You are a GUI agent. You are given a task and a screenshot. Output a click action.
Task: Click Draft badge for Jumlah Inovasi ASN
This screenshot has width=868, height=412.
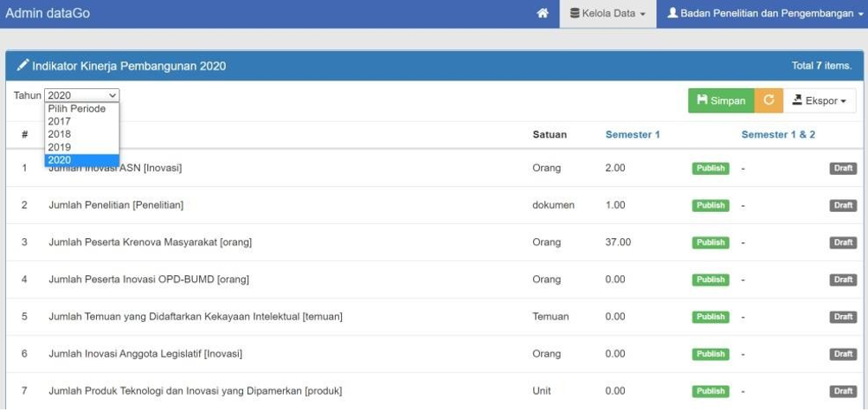843,168
